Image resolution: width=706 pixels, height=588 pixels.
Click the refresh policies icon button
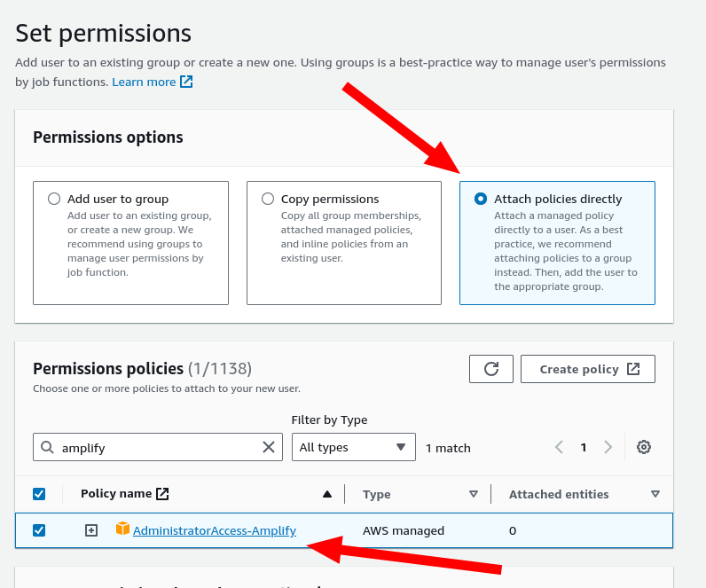[490, 369]
